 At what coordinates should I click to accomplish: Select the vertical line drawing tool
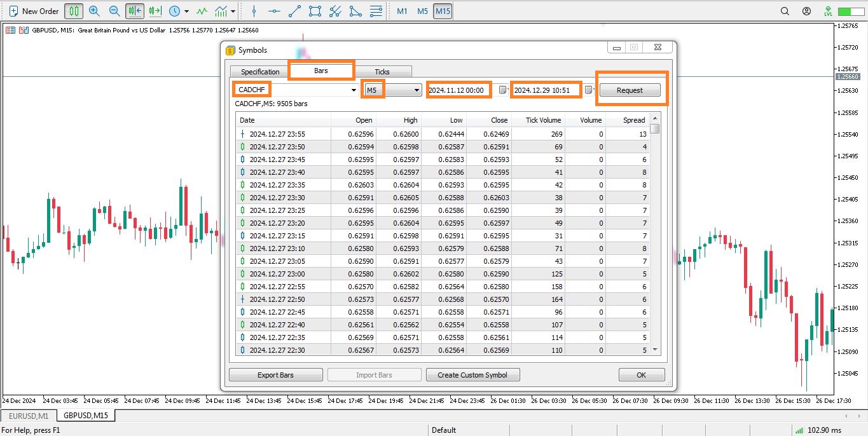point(254,11)
